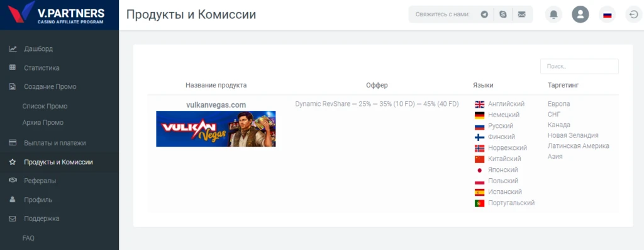Contact via the Telegram icon

485,14
